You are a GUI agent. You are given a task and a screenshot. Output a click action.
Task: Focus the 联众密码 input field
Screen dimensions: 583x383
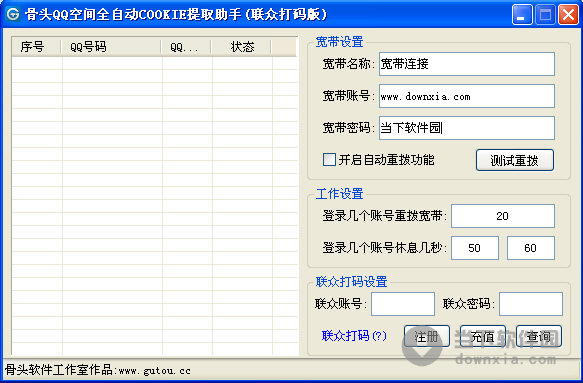tap(531, 304)
